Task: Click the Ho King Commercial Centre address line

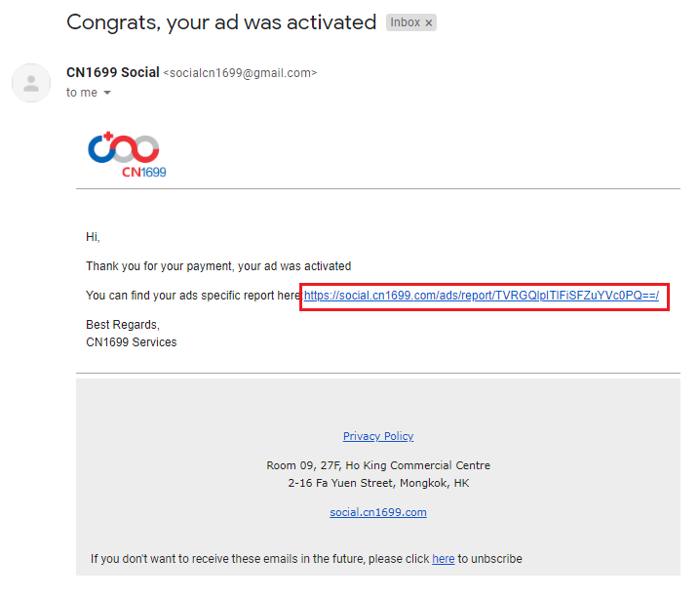Action: point(378,465)
